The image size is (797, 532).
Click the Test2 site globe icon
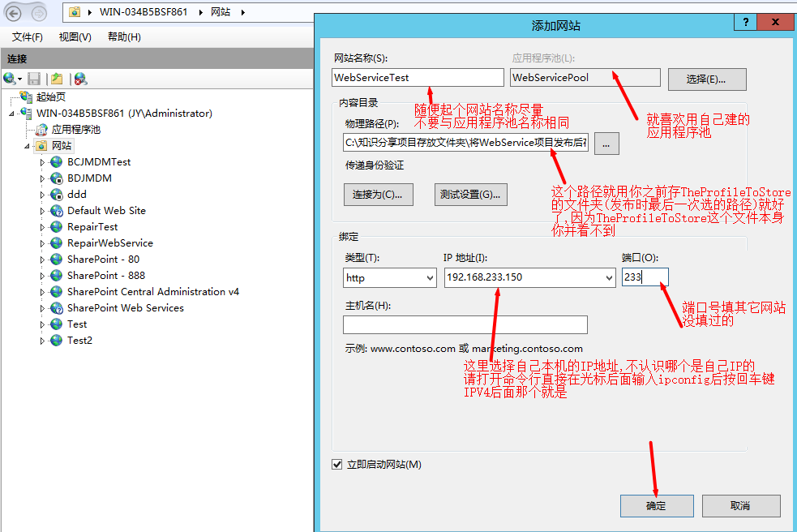point(57,341)
